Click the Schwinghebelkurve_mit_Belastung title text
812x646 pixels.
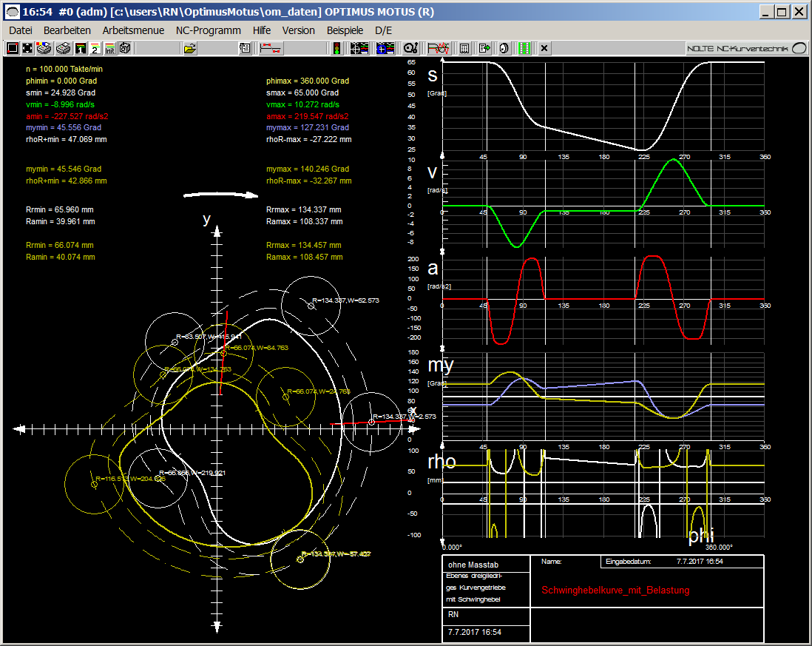(x=615, y=590)
